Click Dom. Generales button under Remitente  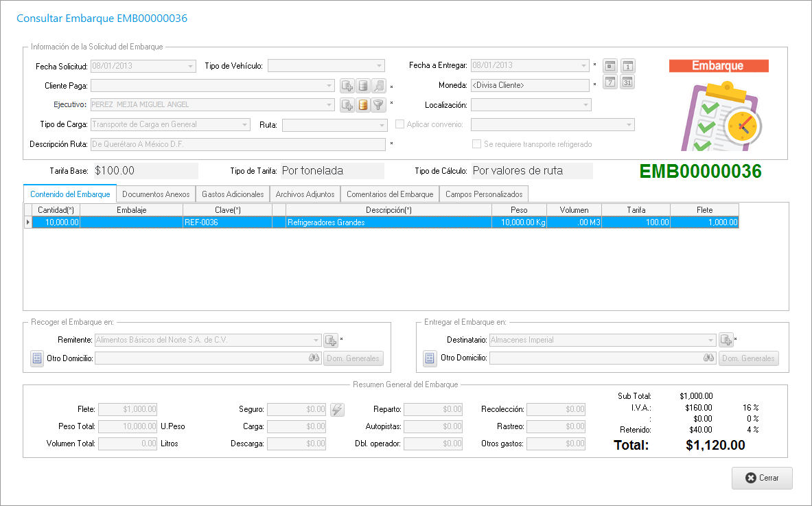tap(353, 358)
